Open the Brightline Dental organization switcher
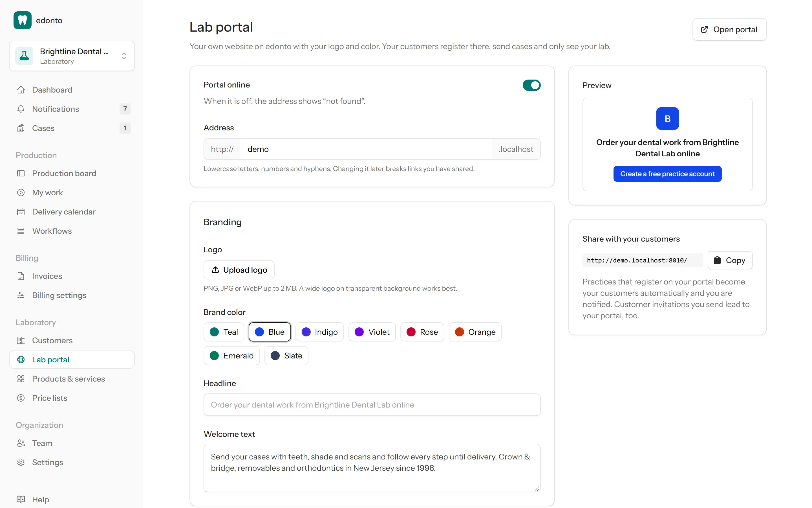812x508 pixels. pos(72,56)
